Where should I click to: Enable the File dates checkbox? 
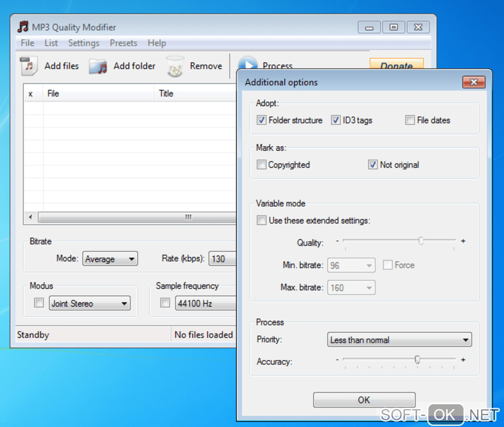(410, 120)
